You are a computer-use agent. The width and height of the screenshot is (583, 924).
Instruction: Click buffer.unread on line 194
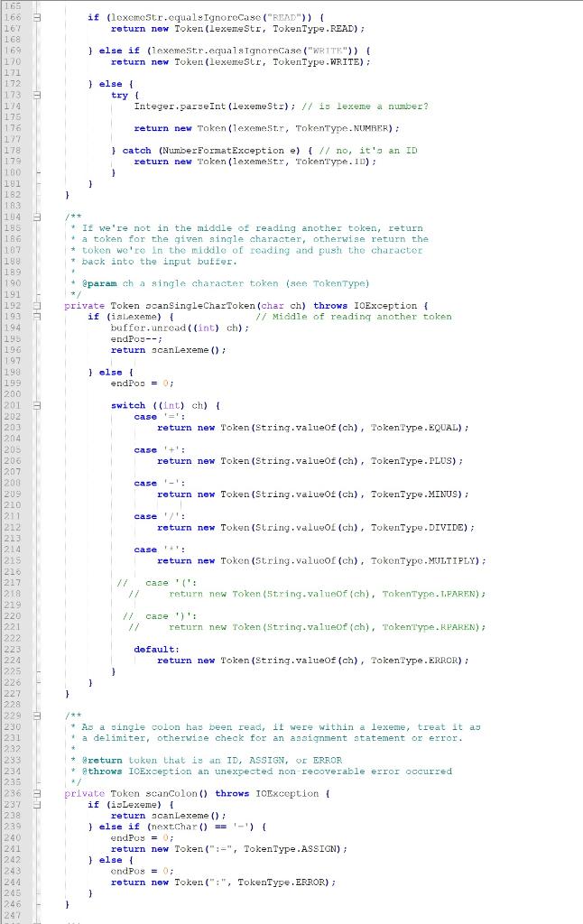148,328
